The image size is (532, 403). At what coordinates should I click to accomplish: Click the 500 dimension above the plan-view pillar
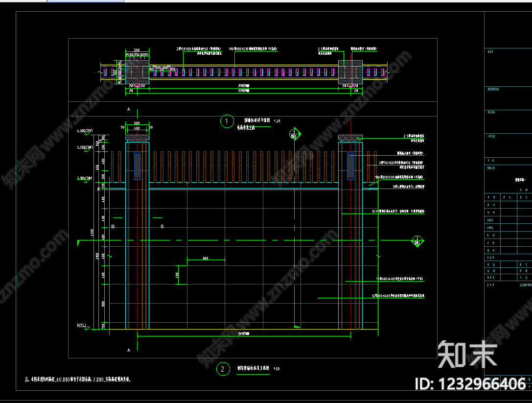pyautogui.click(x=137, y=50)
